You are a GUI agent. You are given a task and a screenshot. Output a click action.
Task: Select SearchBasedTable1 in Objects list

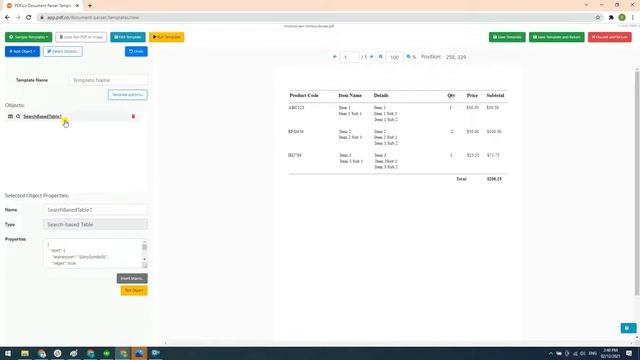click(x=42, y=117)
